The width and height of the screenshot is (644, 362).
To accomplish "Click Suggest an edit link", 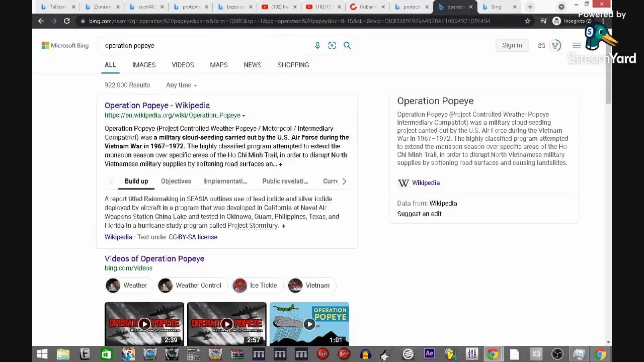I will click(419, 214).
